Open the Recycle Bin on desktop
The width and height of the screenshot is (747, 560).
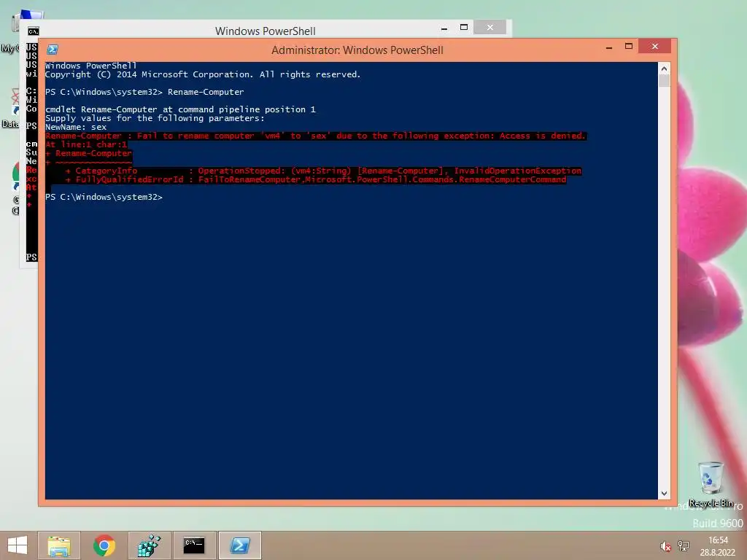pyautogui.click(x=711, y=484)
